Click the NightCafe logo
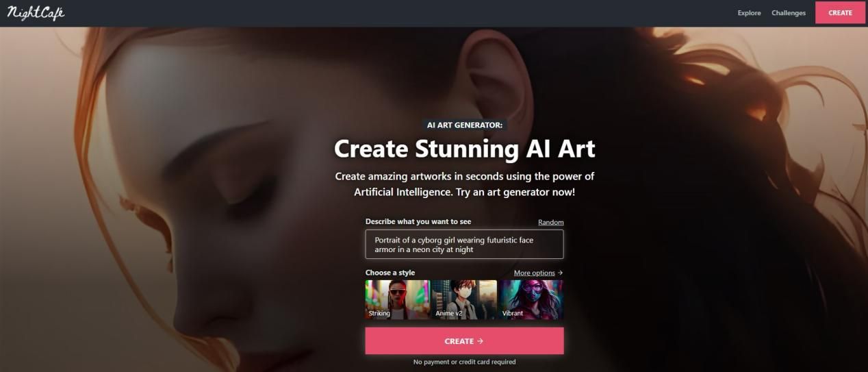The image size is (868, 372). click(x=36, y=12)
